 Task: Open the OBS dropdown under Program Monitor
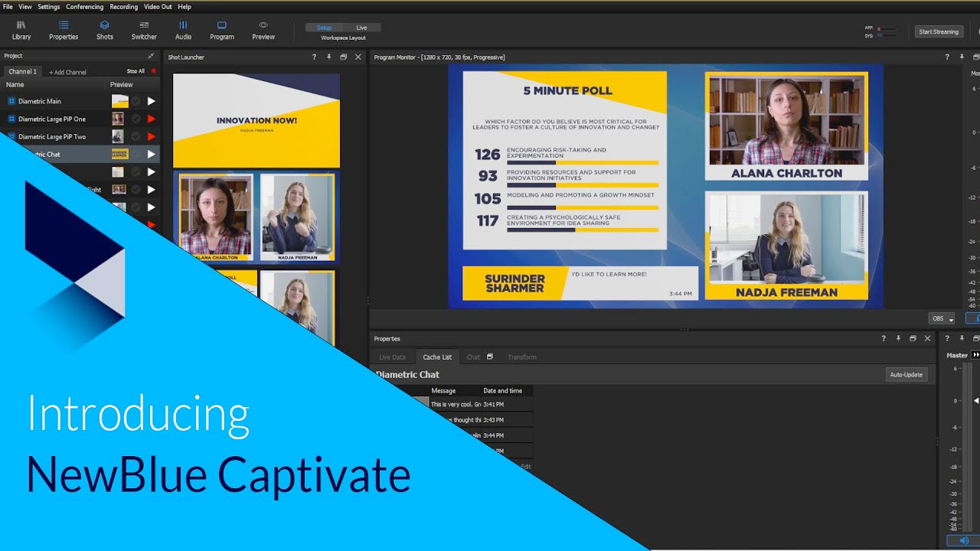942,318
